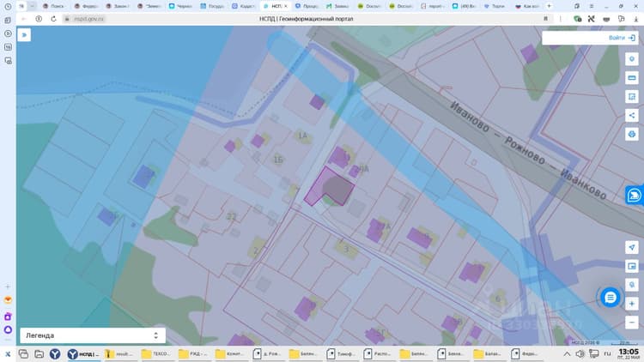Switch keyboard layout ru indicator
This screenshot has width=644, height=362.
607,353
